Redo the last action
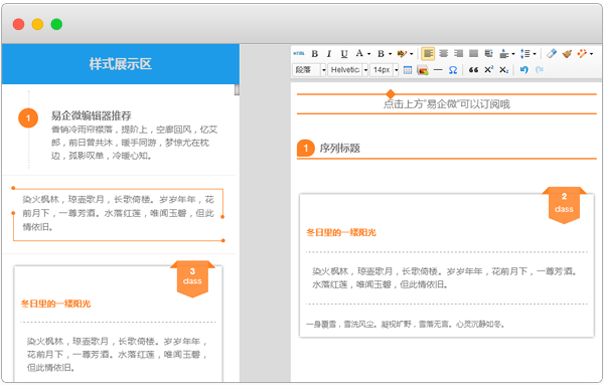604x385 pixels. coord(539,70)
